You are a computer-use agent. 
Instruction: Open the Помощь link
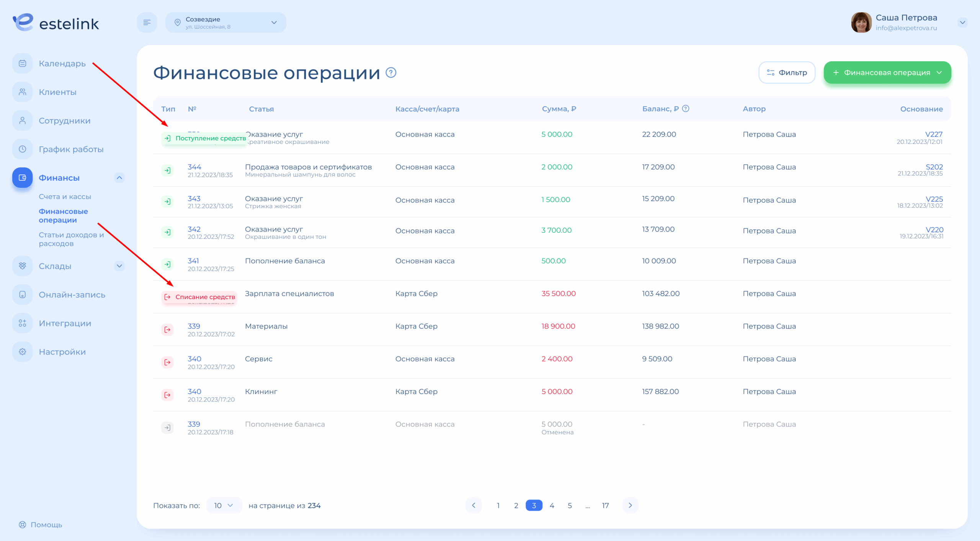[41, 525]
